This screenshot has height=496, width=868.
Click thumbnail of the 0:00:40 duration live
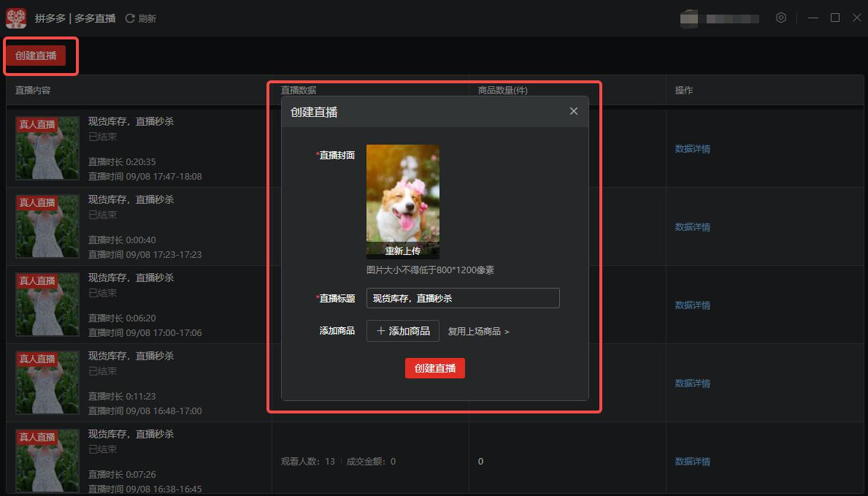point(47,226)
